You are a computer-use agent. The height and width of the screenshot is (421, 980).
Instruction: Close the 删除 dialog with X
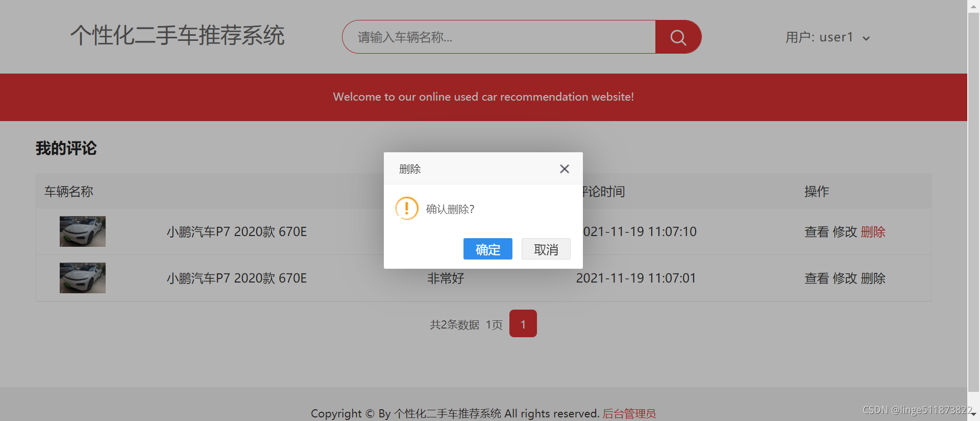click(x=564, y=169)
